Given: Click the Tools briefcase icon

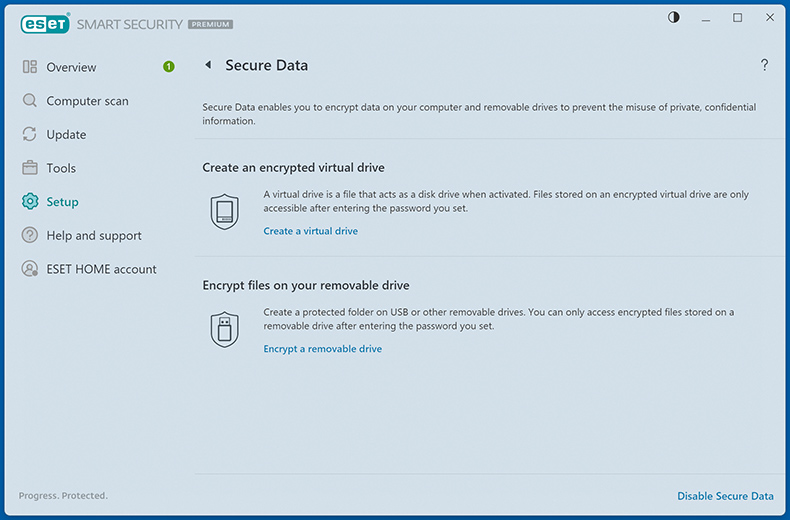Looking at the screenshot, I should 30,168.
